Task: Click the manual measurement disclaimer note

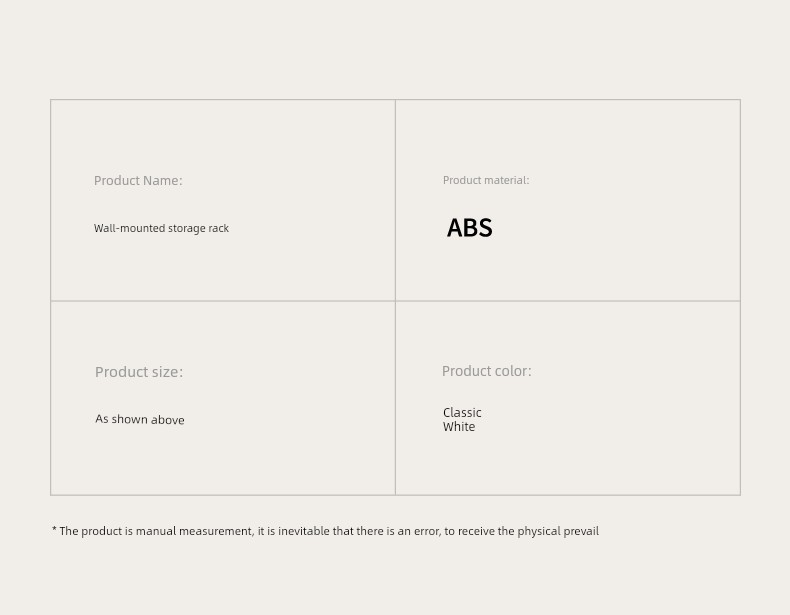Action: [x=325, y=531]
